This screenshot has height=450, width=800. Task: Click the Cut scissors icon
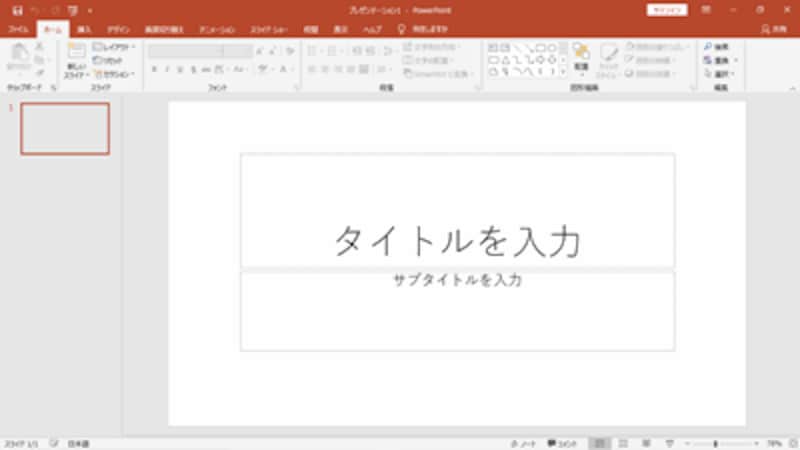tap(39, 47)
